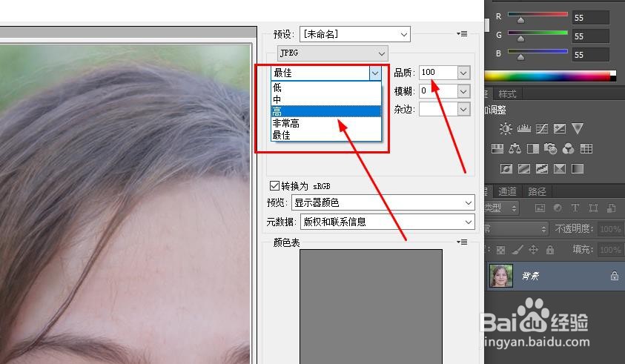The height and width of the screenshot is (364, 625).
Task: Add a Posterize adjustment layer
Action: pos(523,168)
